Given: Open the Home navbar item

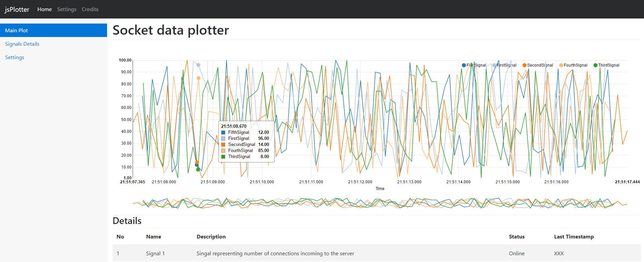Looking at the screenshot, I should 44,9.
